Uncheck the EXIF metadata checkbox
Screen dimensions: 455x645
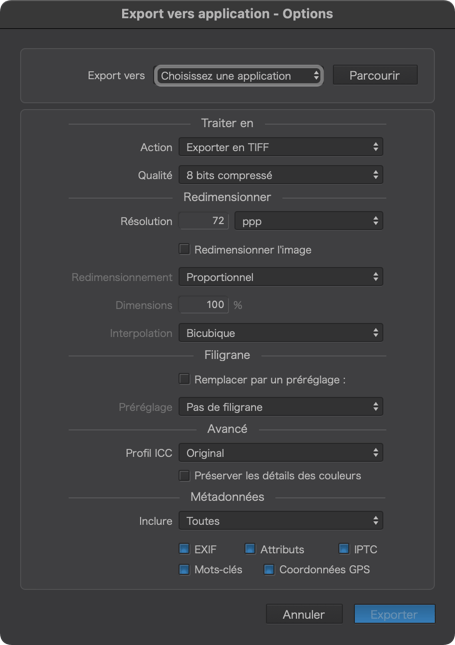coord(184,549)
